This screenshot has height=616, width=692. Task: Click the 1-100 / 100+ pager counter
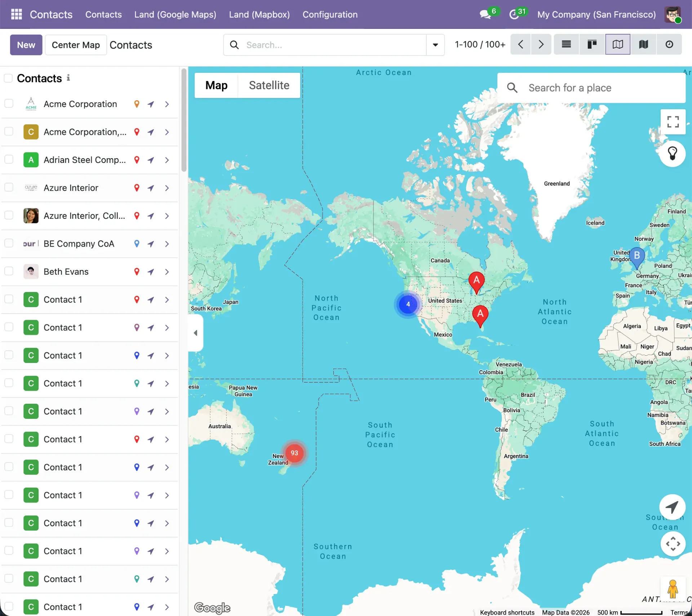click(480, 44)
